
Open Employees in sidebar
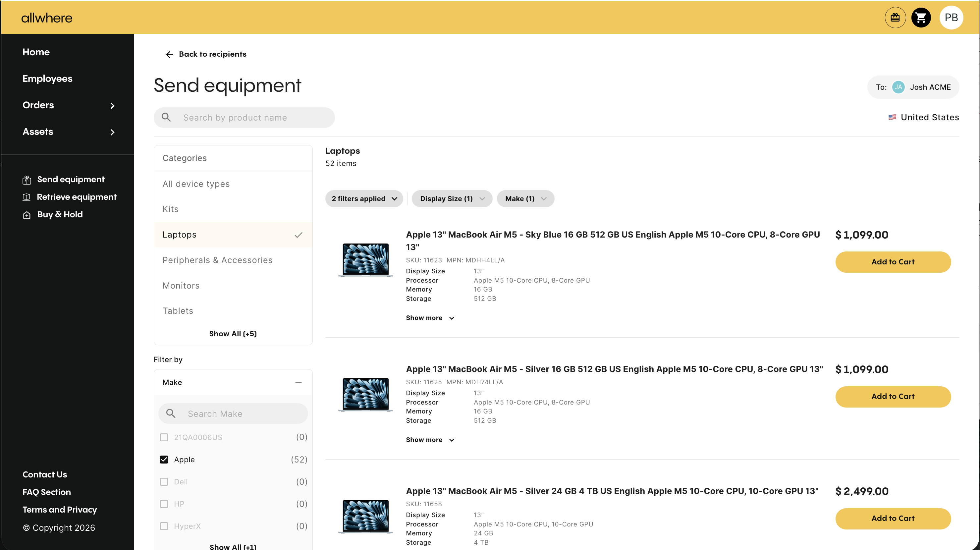tap(47, 79)
